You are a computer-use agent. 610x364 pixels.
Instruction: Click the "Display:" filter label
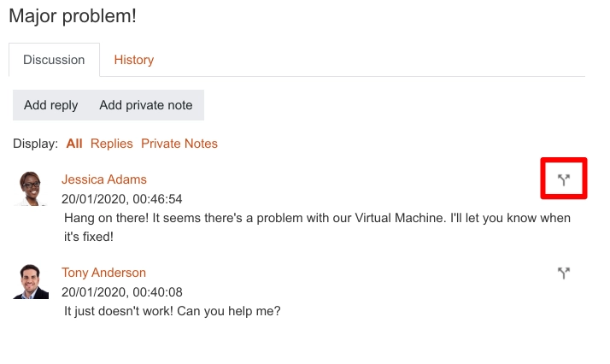click(x=35, y=144)
